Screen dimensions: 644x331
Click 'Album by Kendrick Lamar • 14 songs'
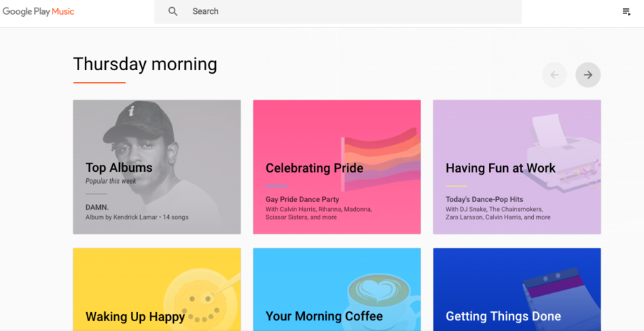137,217
